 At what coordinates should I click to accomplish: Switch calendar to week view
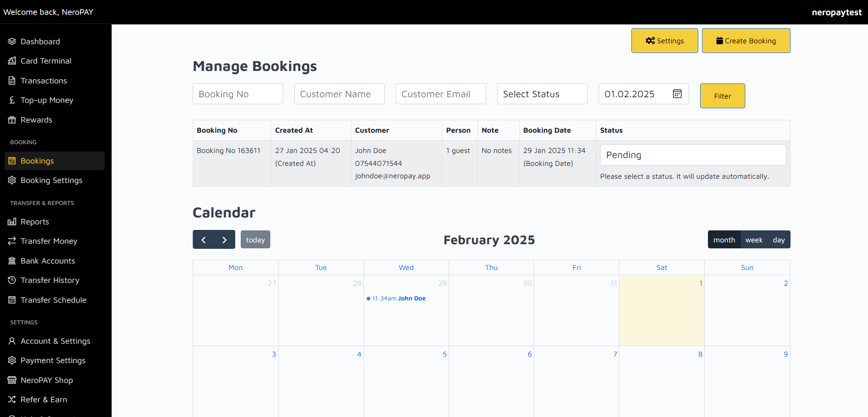tap(754, 240)
